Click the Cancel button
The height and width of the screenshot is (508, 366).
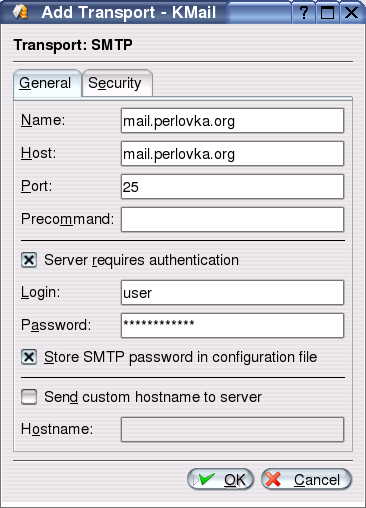tap(306, 479)
